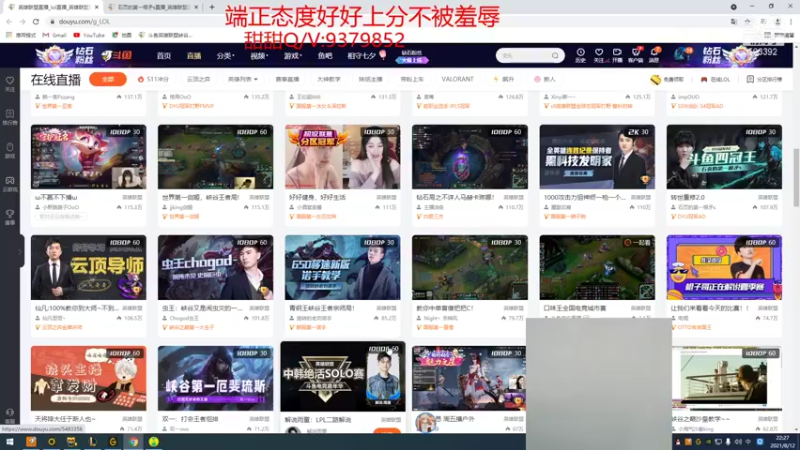Select the 大神教学 filter tab
This screenshot has width=800, height=450.
329,79
